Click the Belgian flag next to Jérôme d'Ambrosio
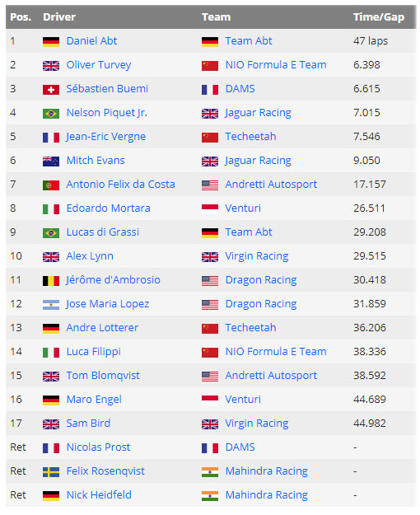Viewport: 420px width, 515px height. [51, 281]
